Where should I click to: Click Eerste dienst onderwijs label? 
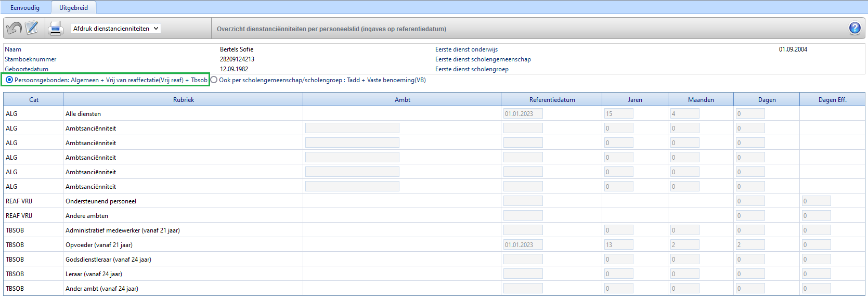coord(467,49)
